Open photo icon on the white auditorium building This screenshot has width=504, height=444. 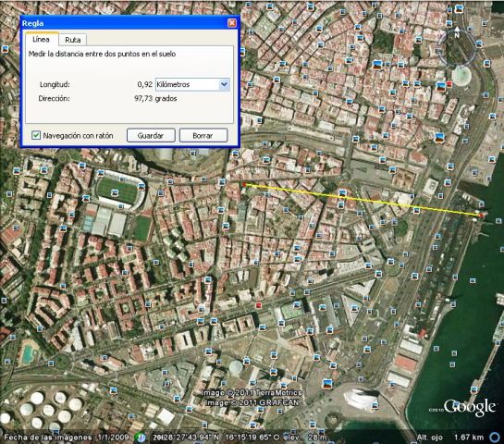(374, 405)
